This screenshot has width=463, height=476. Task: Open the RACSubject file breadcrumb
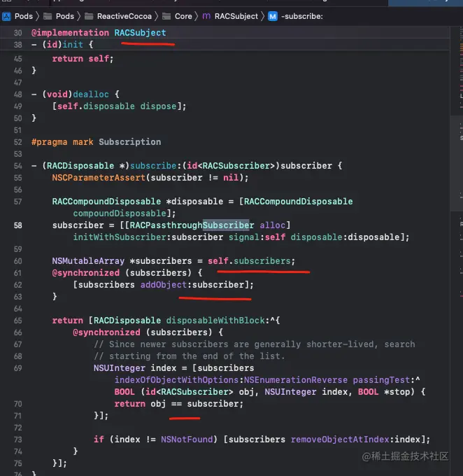(236, 16)
